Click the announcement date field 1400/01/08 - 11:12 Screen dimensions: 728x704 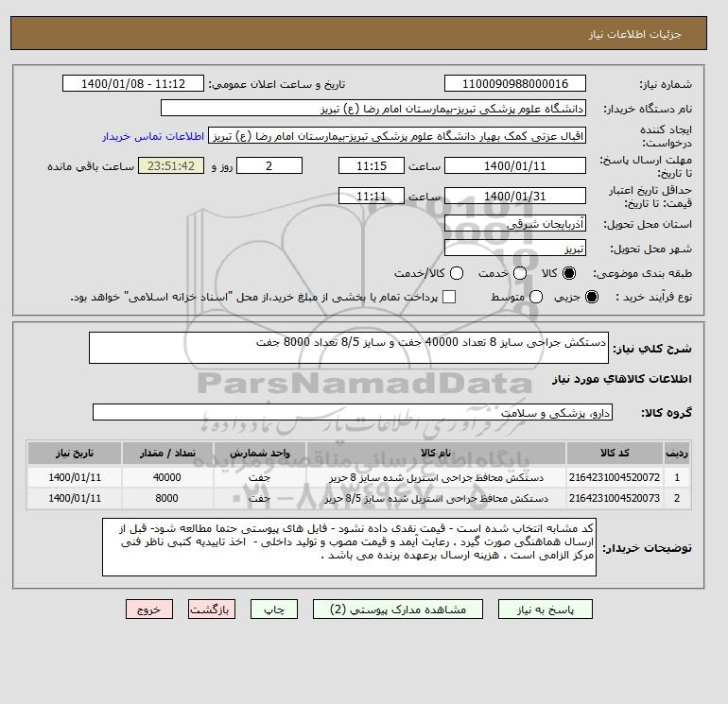(x=133, y=83)
